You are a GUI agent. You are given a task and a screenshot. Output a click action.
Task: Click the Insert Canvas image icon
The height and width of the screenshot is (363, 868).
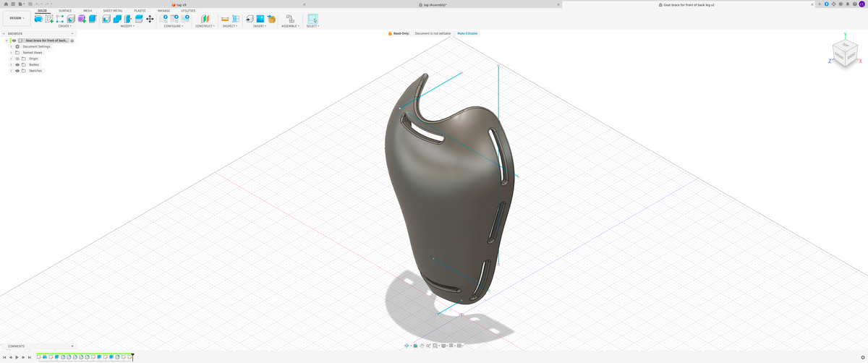click(260, 19)
